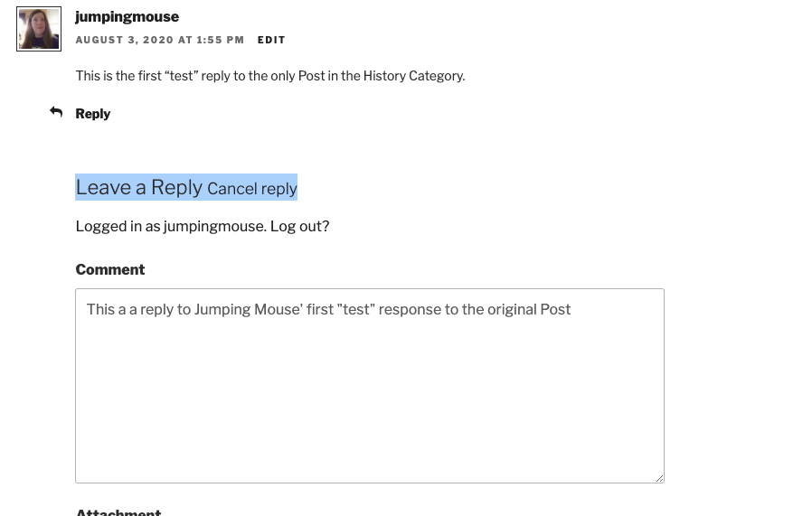The image size is (812, 516).
Task: Click the typed reply text in the comment box
Action: point(328,309)
